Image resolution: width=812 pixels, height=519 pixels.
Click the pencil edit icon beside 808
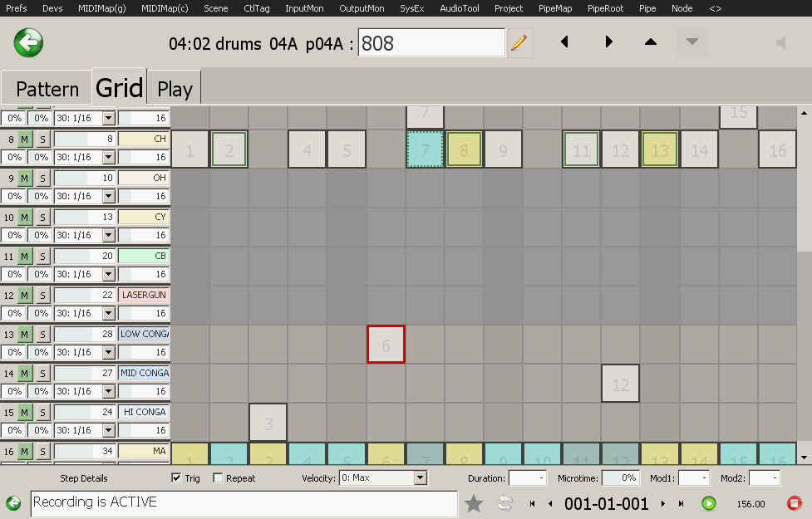pos(520,43)
